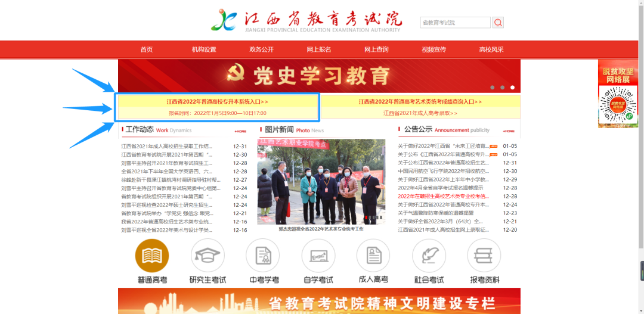Click More next to 工作动态 heading
The height and width of the screenshot is (314, 644).
240,130
